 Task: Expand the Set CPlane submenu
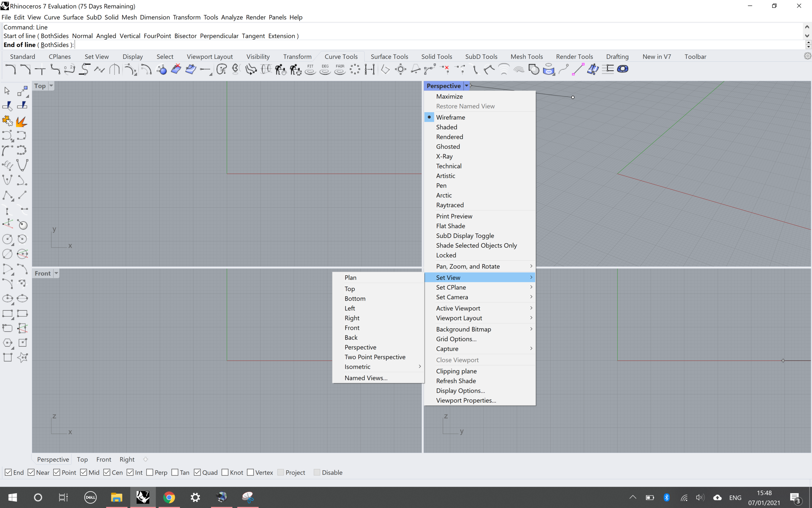point(480,287)
